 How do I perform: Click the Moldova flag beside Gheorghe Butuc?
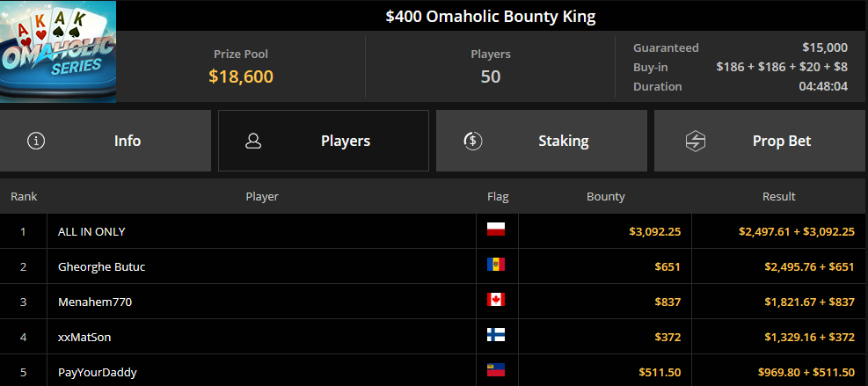click(x=496, y=265)
